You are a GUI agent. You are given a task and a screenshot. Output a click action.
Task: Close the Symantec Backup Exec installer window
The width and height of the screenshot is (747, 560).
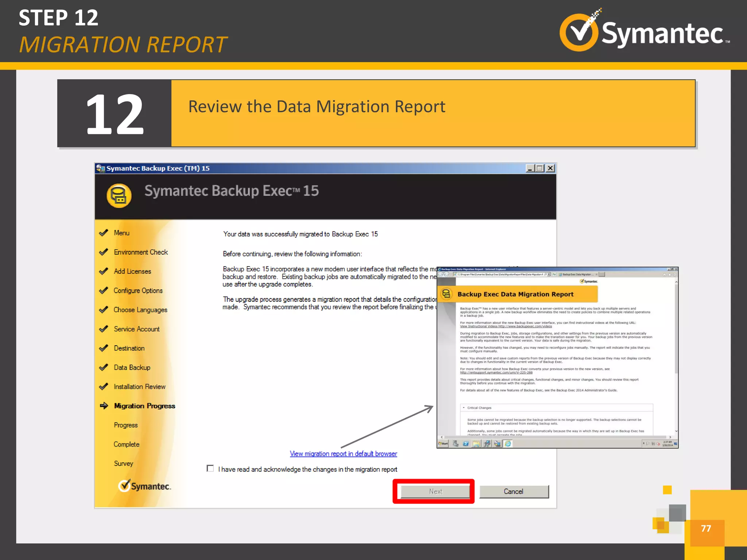click(x=550, y=168)
